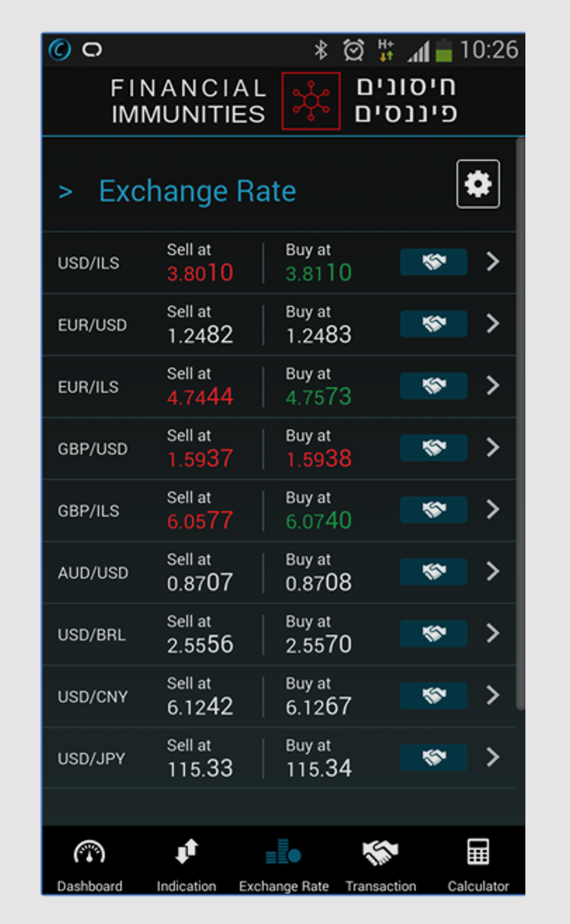Expand GBP/USD row chevron
Image resolution: width=570 pixels, height=924 pixels.
click(x=492, y=447)
